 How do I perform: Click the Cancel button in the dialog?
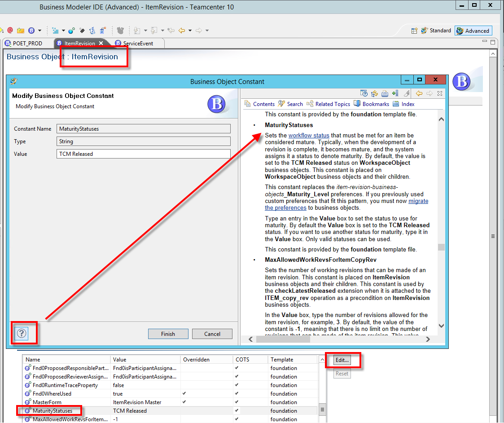tap(212, 334)
